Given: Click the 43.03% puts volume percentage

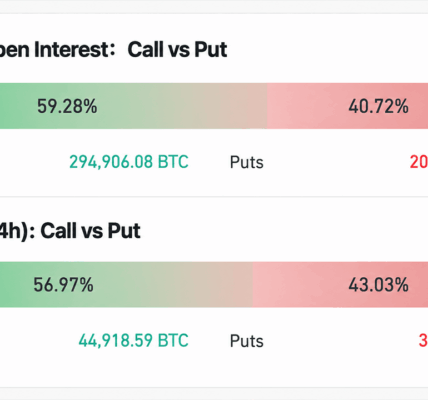Looking at the screenshot, I should [x=378, y=285].
